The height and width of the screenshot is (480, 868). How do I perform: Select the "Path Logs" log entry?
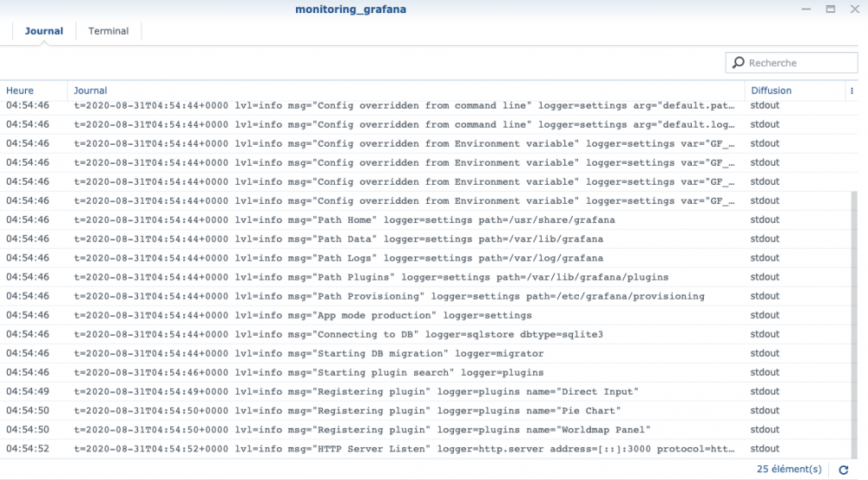click(425, 258)
